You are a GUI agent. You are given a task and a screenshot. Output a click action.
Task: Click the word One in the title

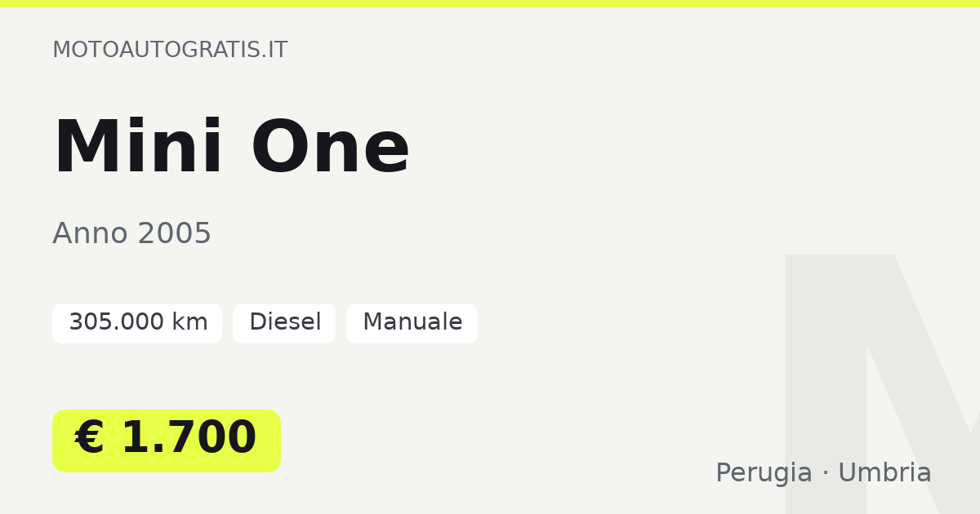330,148
